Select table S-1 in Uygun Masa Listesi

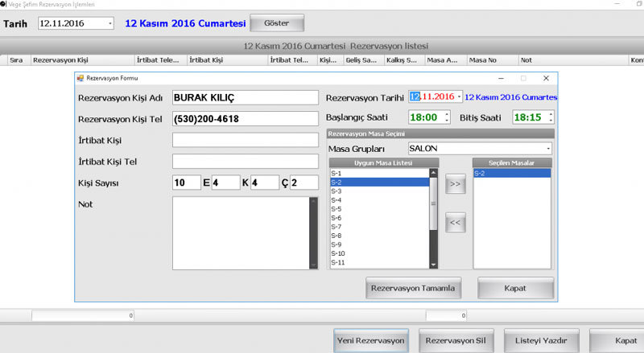coord(379,173)
